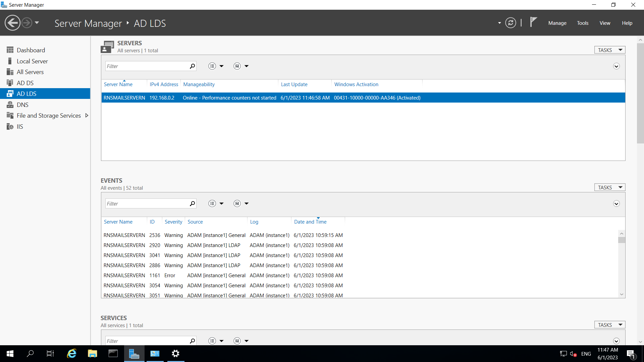Click main page scrollbar thumb
Screen dimensions: 644x362
pos(640,93)
